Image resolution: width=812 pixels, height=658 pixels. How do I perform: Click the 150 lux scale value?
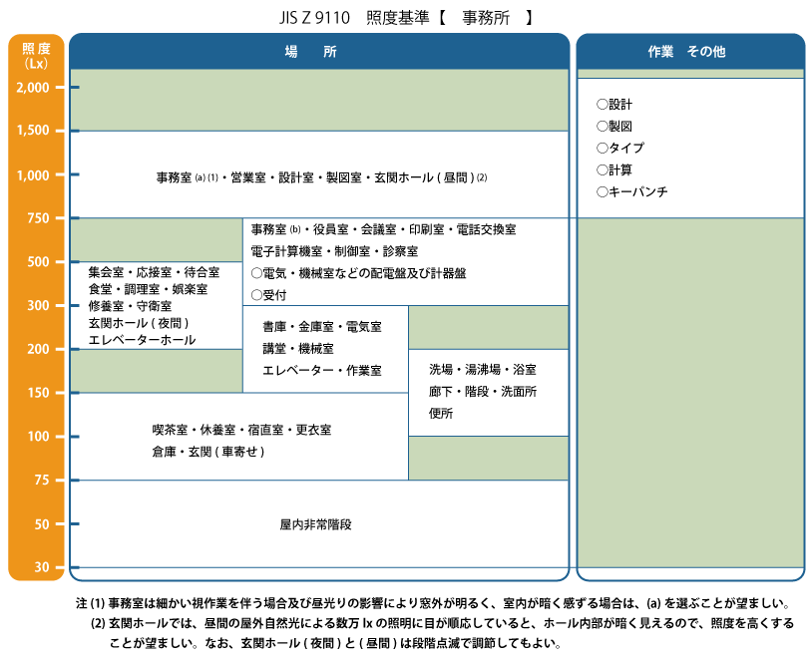coord(38,393)
